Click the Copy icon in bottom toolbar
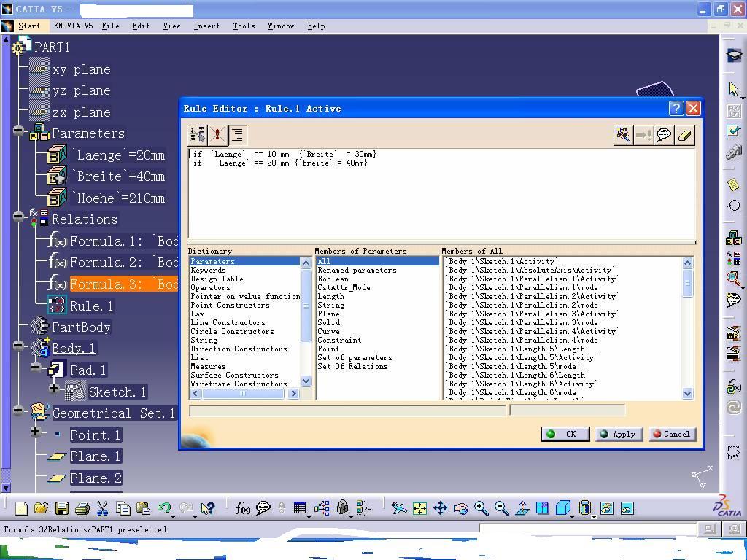The image size is (747, 560). point(123,508)
